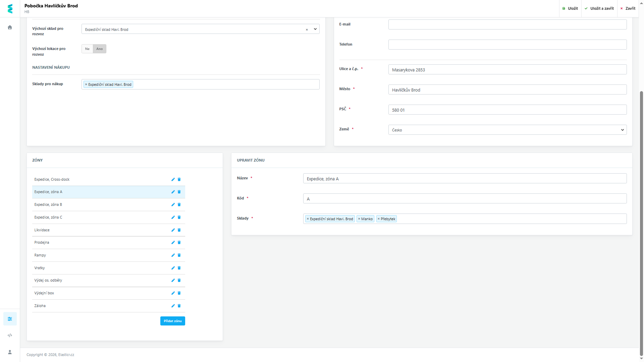
Task: Edit the Prodejna zone
Action: pyautogui.click(x=173, y=243)
